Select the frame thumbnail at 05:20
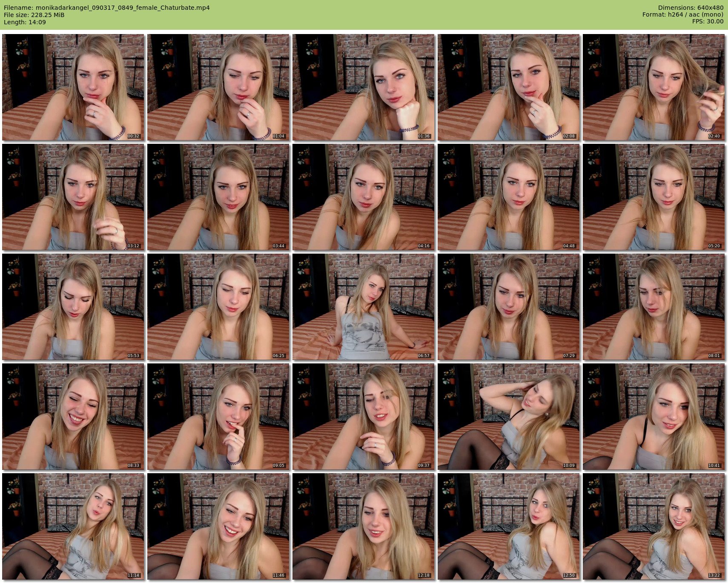 tap(654, 197)
